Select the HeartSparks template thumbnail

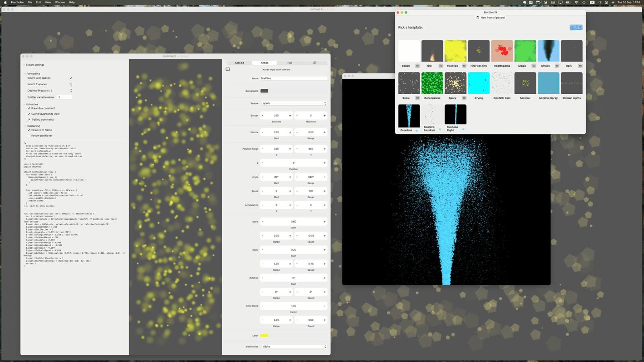pos(502,51)
